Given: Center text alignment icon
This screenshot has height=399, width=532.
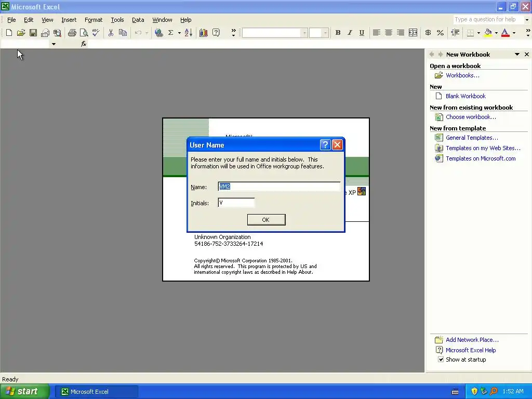Looking at the screenshot, I should coord(389,33).
